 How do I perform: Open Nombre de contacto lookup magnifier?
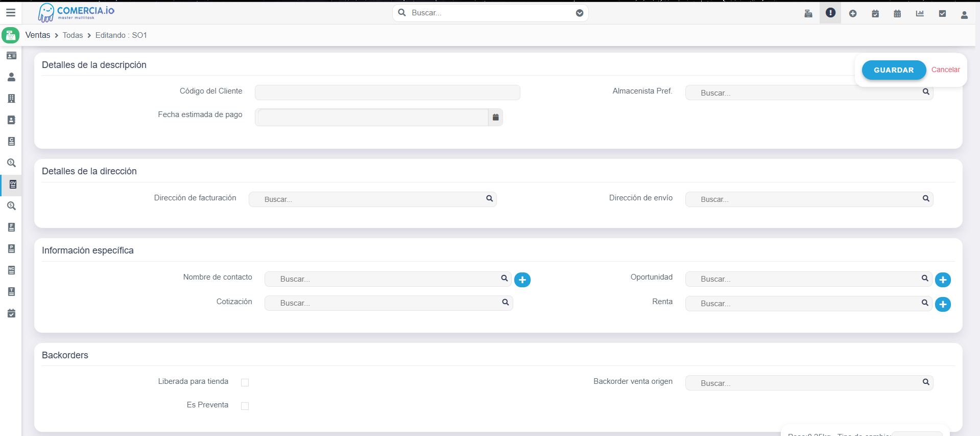(x=504, y=278)
